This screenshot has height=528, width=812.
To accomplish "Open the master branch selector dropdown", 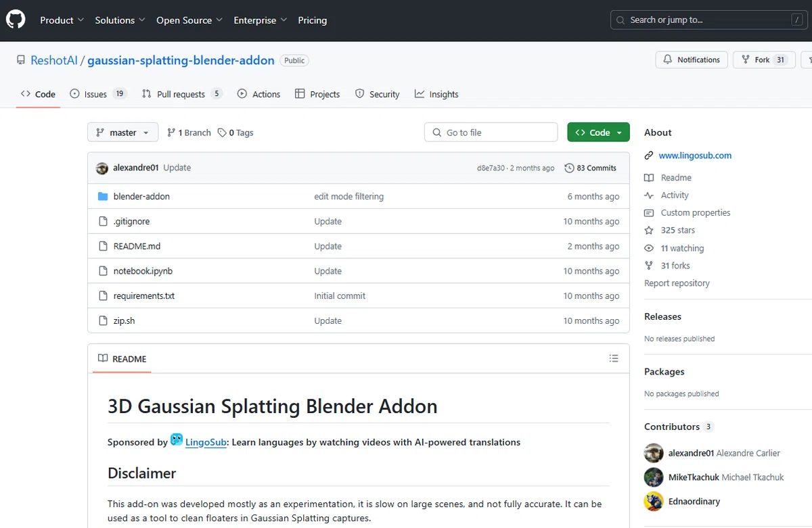I will click(x=122, y=133).
